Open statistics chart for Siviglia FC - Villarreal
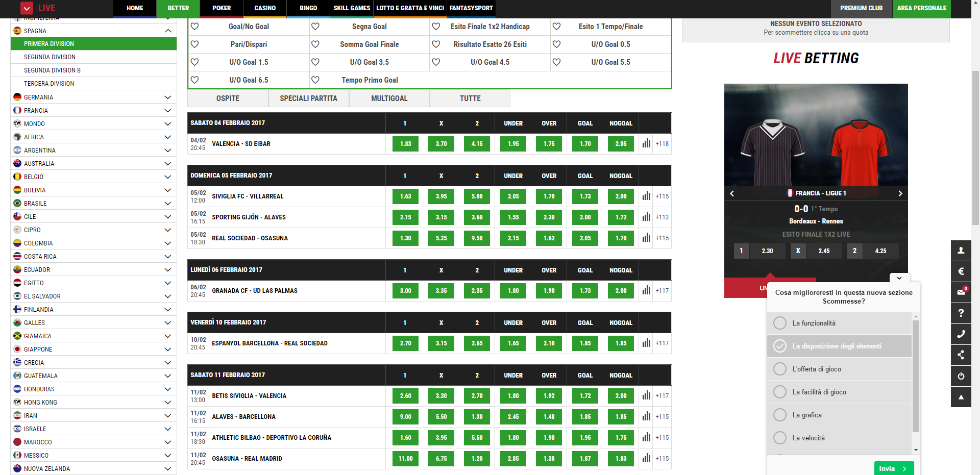 point(646,196)
